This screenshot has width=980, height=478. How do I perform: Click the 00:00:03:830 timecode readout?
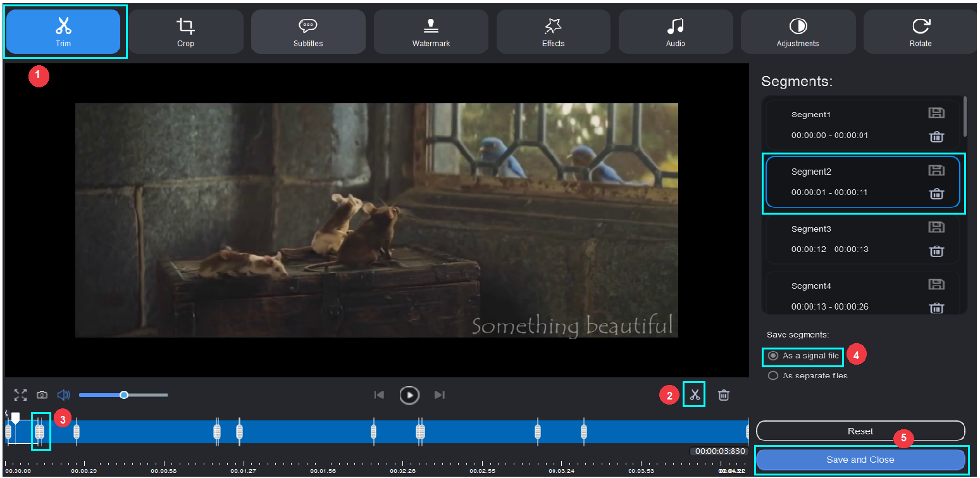pos(720,451)
